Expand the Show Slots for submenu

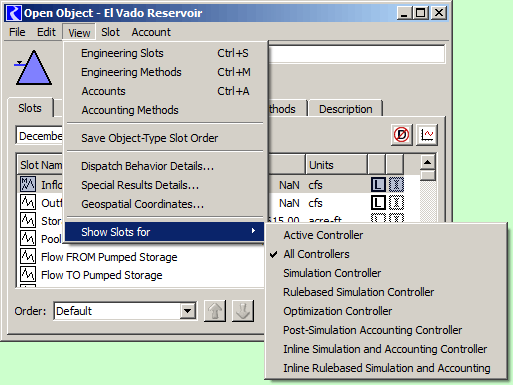coord(165,232)
